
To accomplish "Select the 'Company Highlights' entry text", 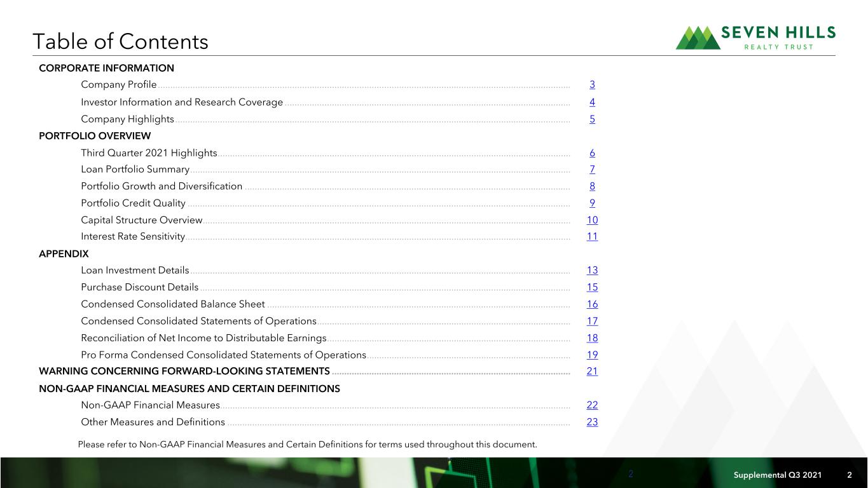I will point(127,119).
